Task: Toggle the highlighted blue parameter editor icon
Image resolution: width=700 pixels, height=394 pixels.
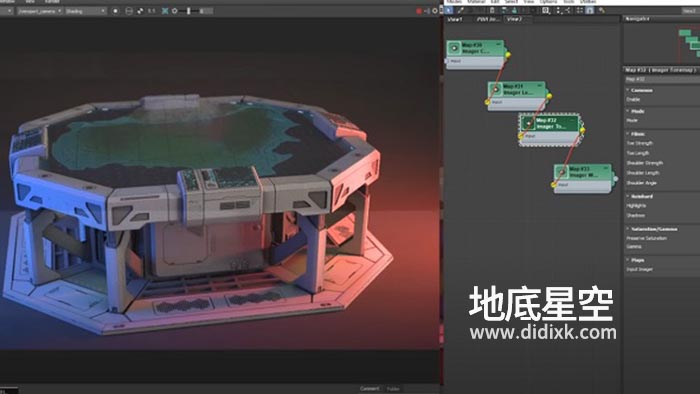Action: tap(590, 10)
